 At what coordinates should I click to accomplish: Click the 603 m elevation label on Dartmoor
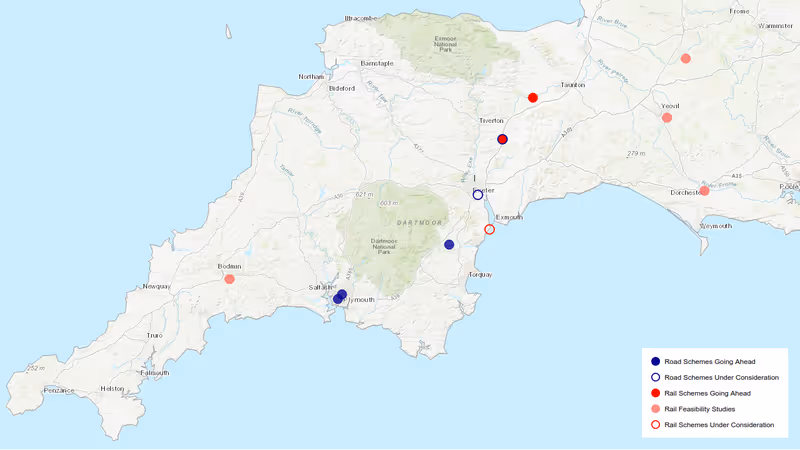(x=389, y=204)
